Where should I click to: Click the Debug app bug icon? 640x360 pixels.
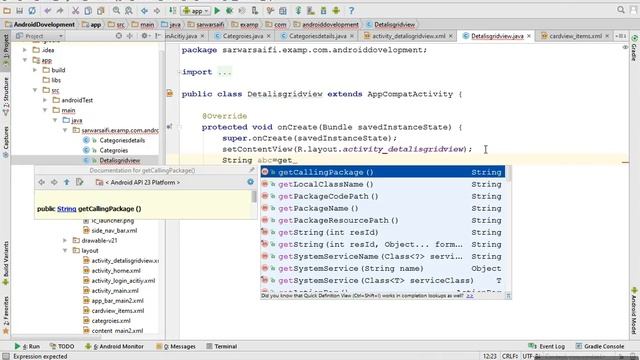tap(229, 11)
